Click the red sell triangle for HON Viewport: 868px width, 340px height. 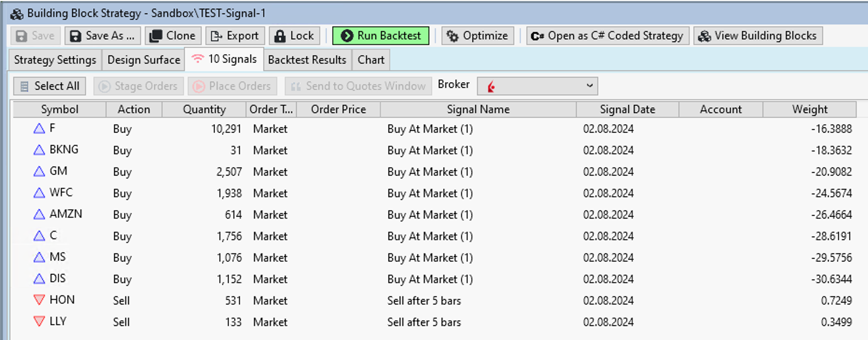pyautogui.click(x=39, y=300)
